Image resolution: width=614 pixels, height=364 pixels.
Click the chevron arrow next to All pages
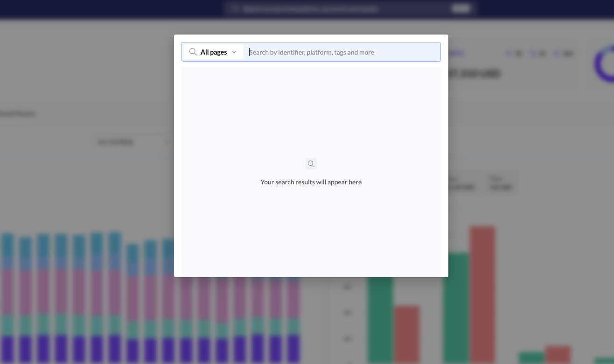click(x=234, y=52)
